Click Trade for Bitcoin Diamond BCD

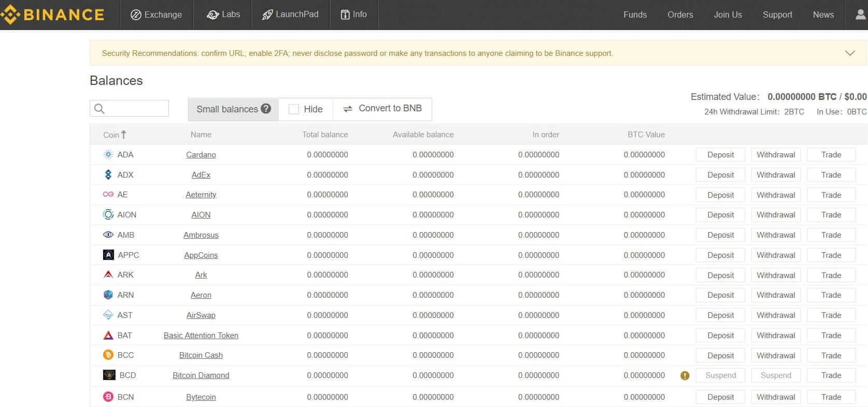pyautogui.click(x=831, y=375)
